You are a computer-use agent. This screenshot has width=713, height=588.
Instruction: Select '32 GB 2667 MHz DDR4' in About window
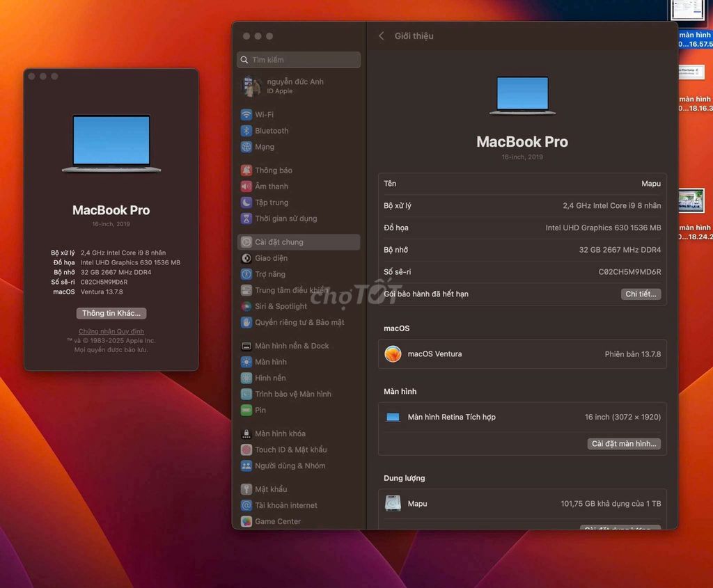pyautogui.click(x=116, y=273)
